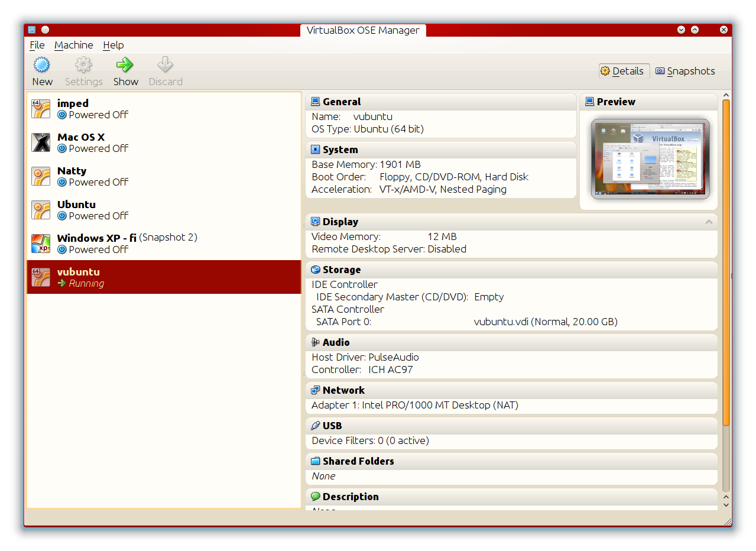Select the Natty virtual machine name
The image size is (756, 551).
pos(72,171)
